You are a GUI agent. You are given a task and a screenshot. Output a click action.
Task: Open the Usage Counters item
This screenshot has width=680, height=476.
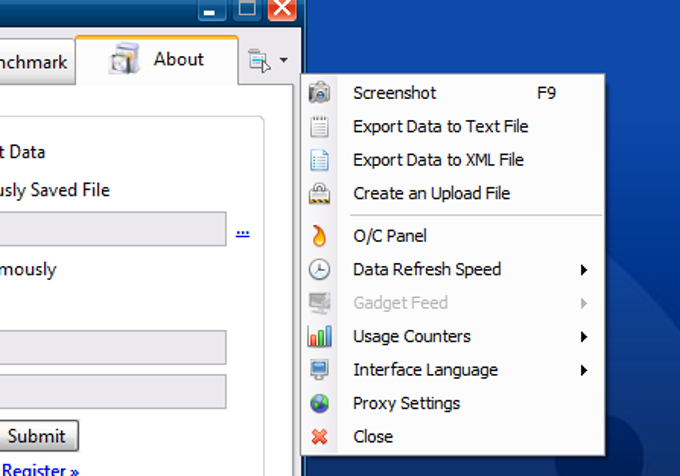(x=453, y=336)
